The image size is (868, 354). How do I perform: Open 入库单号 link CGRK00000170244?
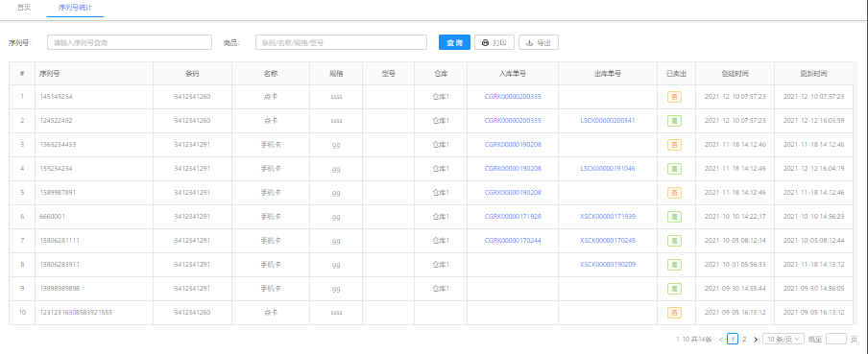pos(513,241)
